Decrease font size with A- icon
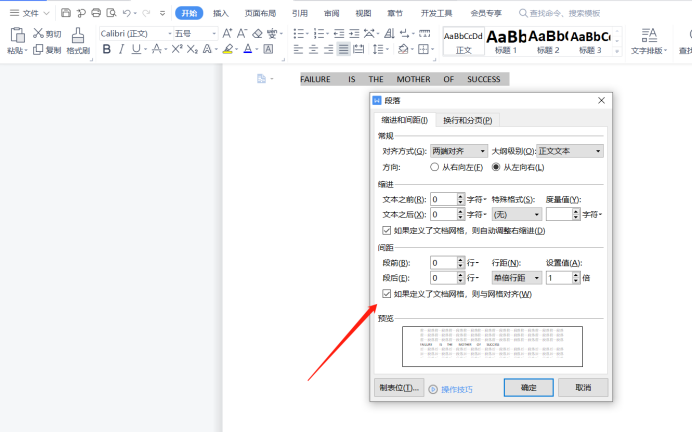693x433 pixels. click(242, 33)
